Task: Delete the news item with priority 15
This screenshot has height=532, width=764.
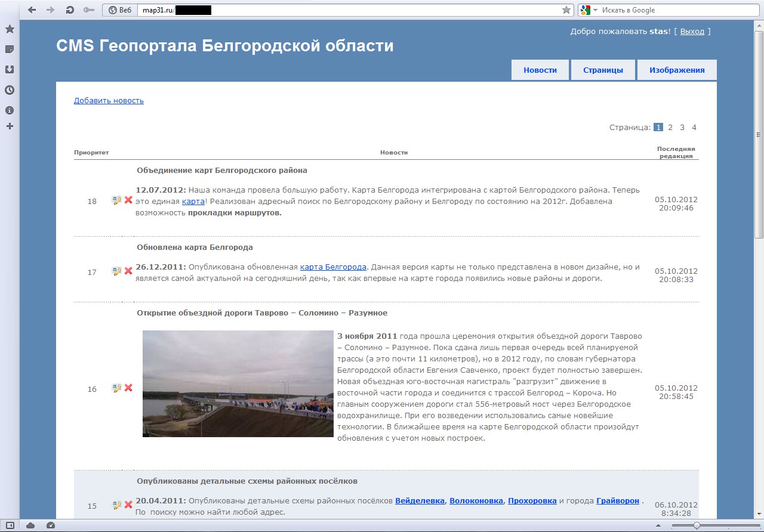Action: coord(128,505)
